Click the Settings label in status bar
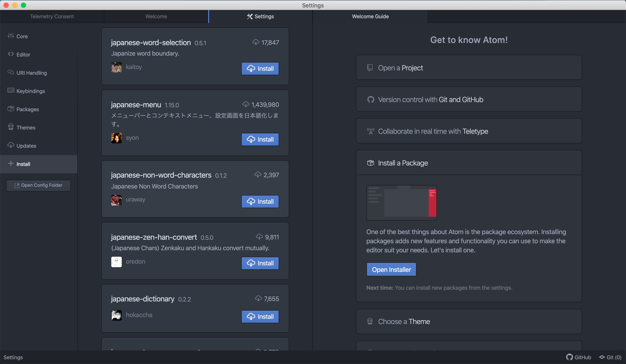 pos(13,357)
